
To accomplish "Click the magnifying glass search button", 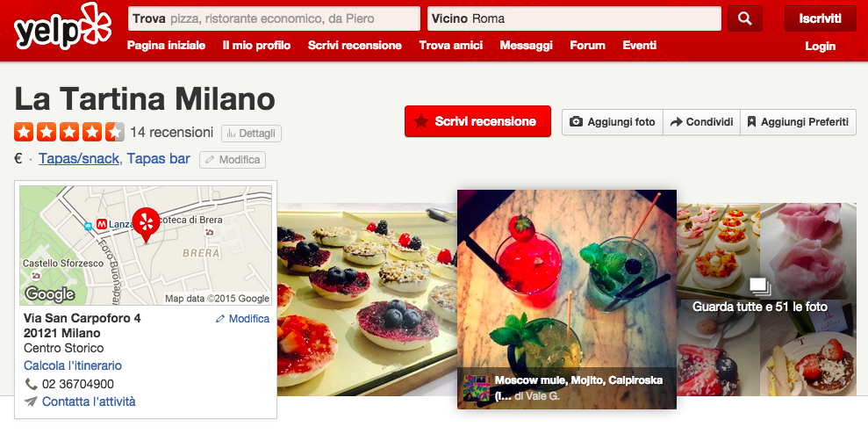I will point(744,18).
